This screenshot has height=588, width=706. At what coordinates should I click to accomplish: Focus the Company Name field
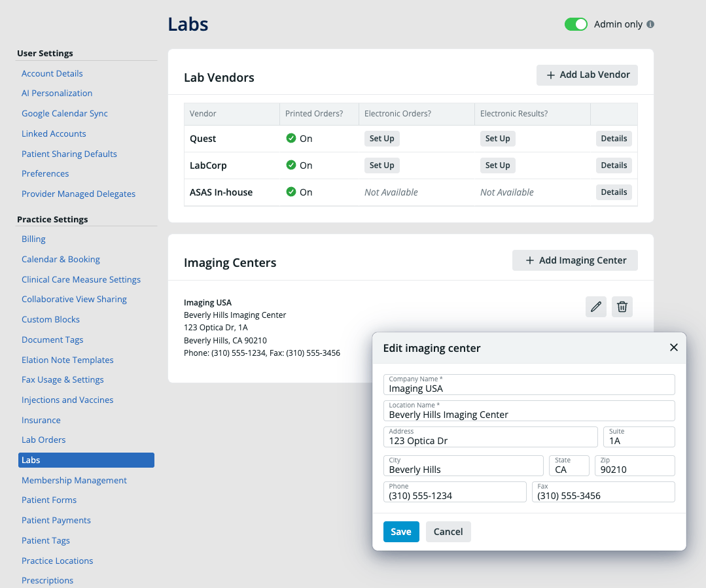click(529, 385)
